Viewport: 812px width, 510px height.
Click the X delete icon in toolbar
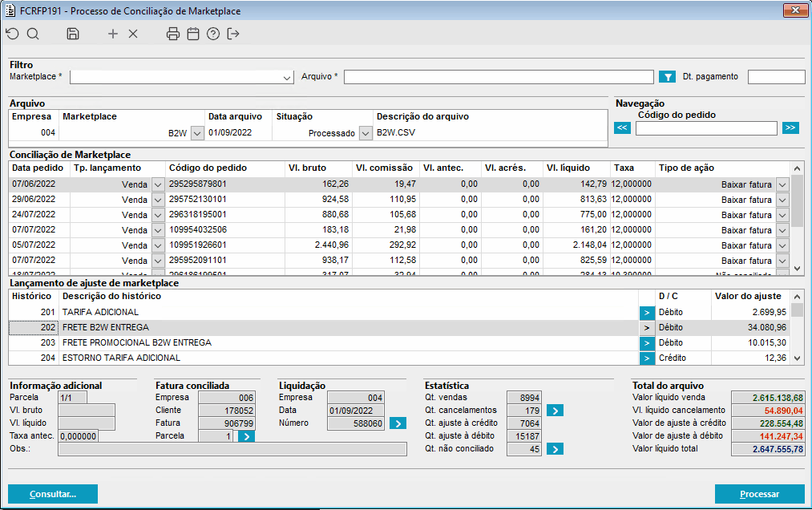(133, 34)
